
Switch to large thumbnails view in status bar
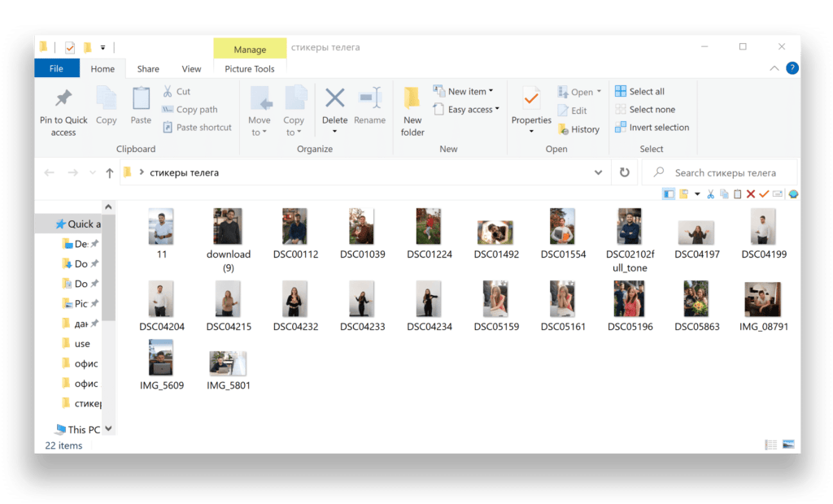click(x=787, y=445)
